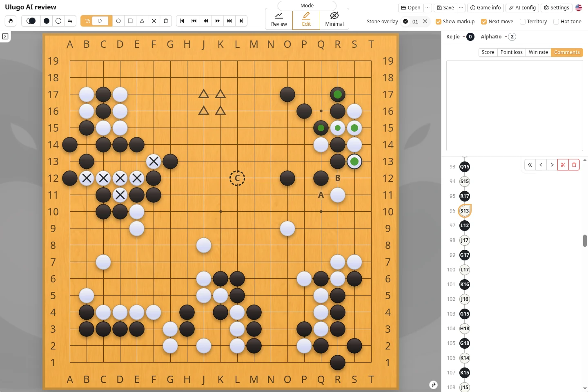Choose the black stone placement tool
588x392 pixels.
coord(47,21)
